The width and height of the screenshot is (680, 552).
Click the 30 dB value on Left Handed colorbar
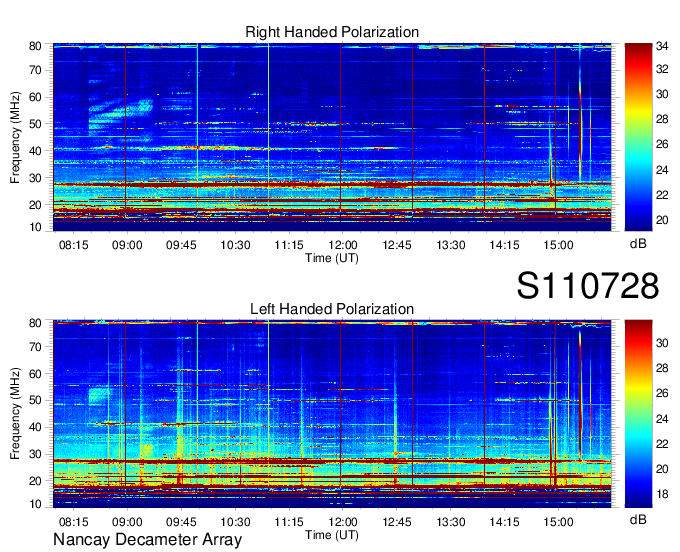[x=662, y=343]
